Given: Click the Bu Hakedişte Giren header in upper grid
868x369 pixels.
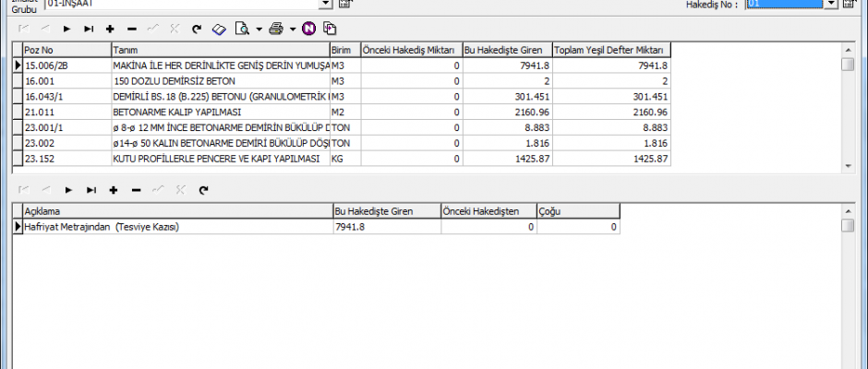Looking at the screenshot, I should tap(505, 50).
